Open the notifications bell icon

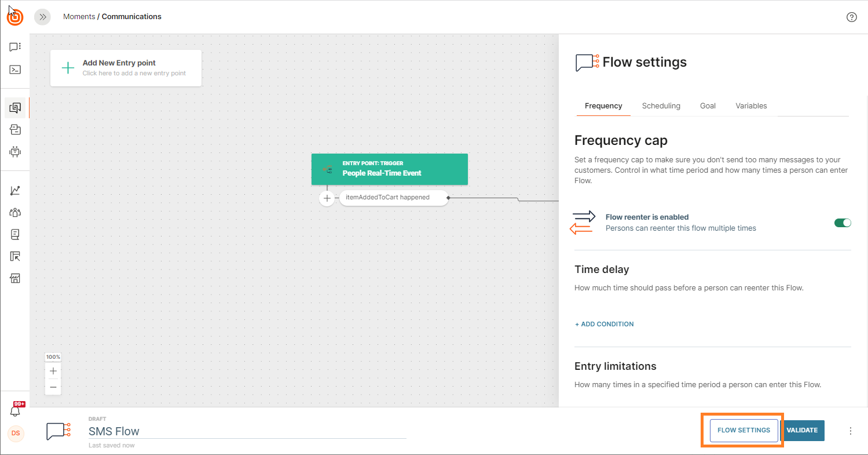click(x=15, y=410)
